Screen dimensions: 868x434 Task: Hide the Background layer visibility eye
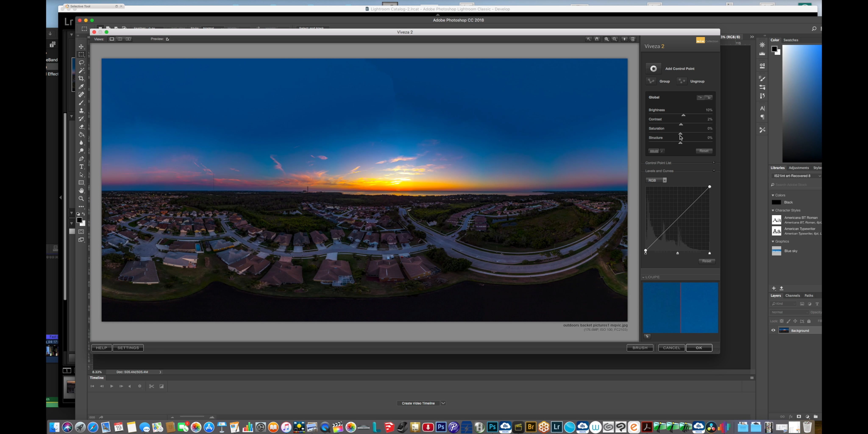click(x=773, y=331)
